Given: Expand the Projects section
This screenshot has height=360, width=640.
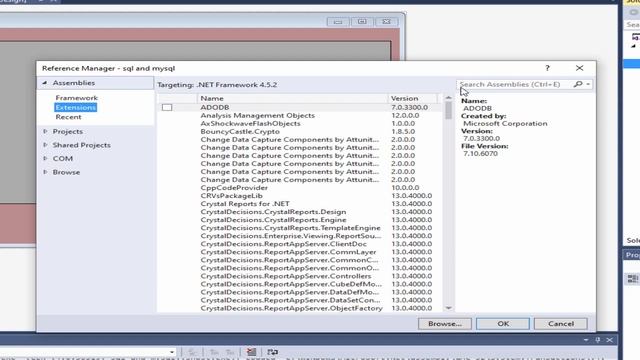Looking at the screenshot, I should pyautogui.click(x=45, y=131).
